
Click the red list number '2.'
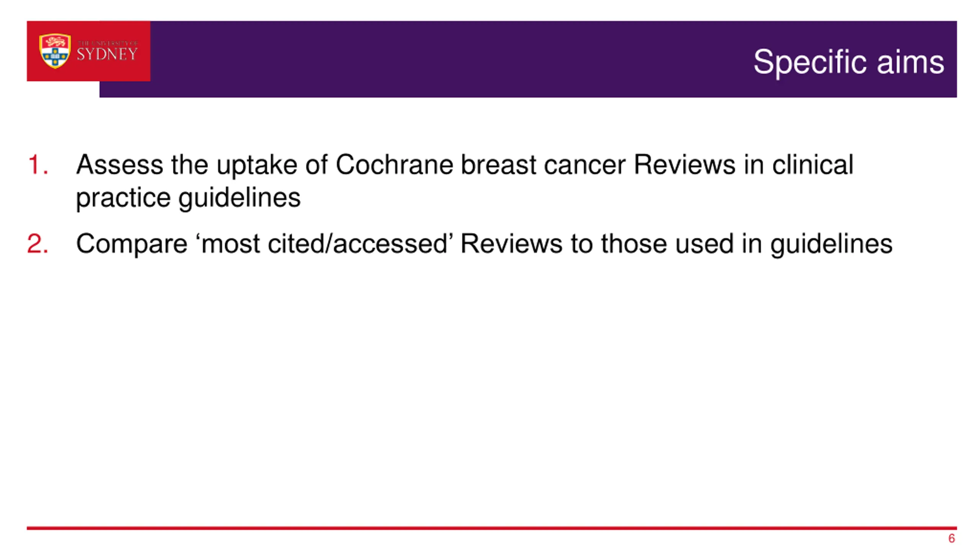38,244
